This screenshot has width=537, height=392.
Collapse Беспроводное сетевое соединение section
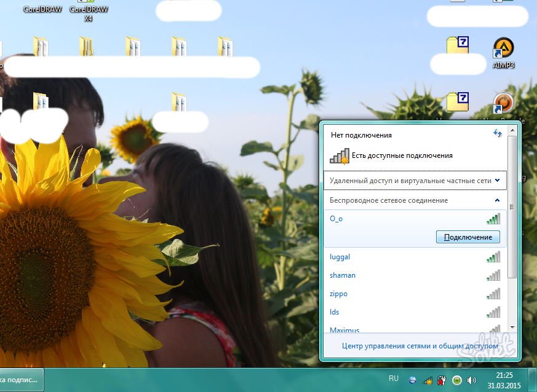point(497,200)
